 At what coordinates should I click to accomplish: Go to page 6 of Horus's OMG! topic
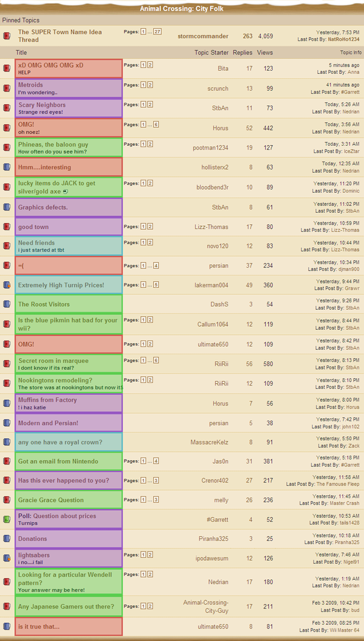pos(156,125)
